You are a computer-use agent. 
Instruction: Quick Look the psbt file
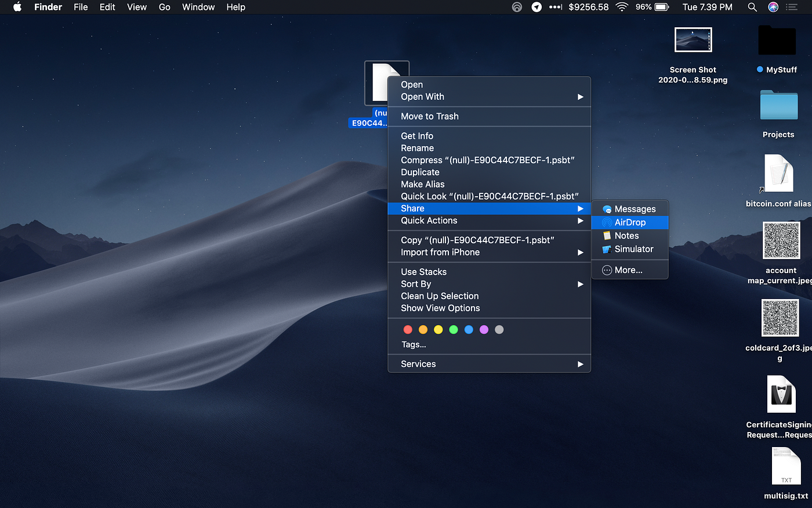pos(489,196)
